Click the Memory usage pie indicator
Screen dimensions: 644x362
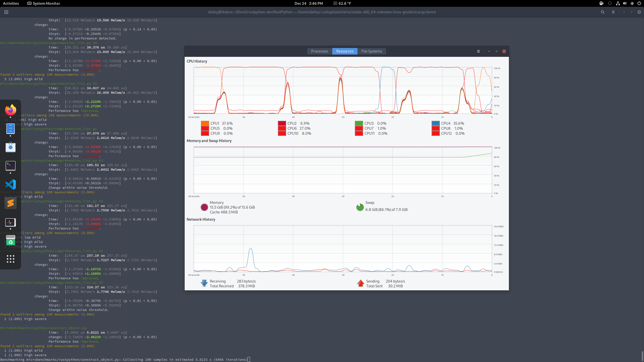(204, 207)
